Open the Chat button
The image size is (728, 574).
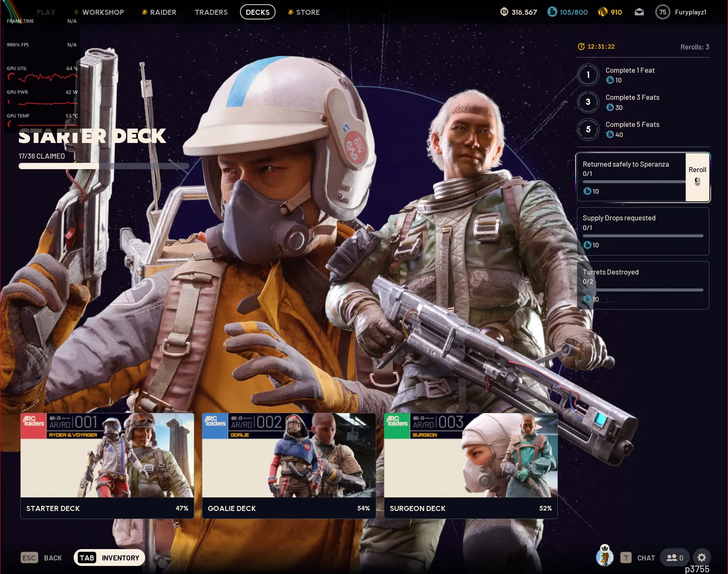click(638, 558)
